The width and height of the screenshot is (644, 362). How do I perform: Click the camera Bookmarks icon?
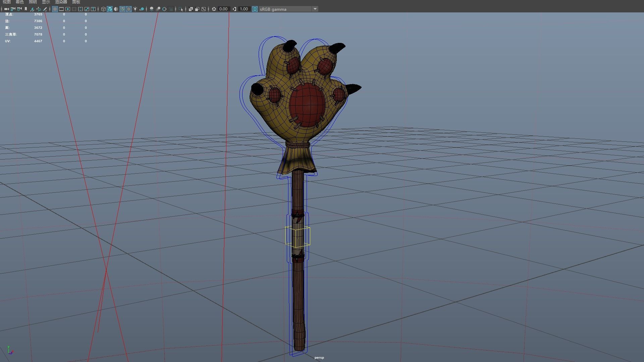point(26,9)
